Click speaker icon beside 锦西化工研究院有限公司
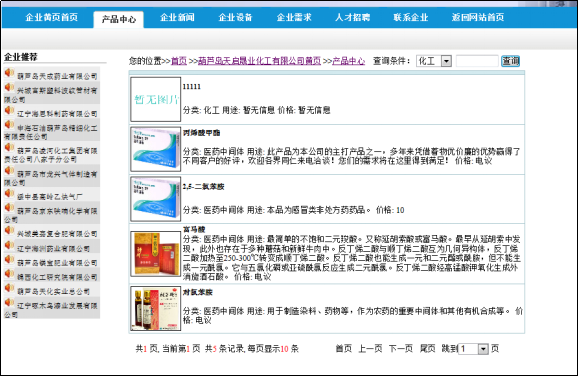Screen dimensions: 578x376 (9, 274)
